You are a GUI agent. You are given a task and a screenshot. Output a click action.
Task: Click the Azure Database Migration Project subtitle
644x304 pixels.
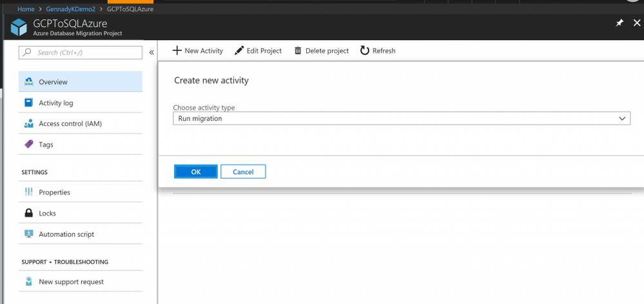[77, 34]
